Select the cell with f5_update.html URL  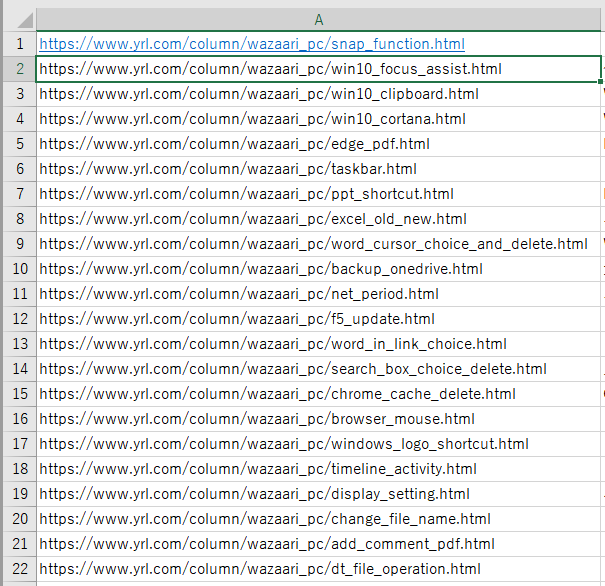(319, 319)
